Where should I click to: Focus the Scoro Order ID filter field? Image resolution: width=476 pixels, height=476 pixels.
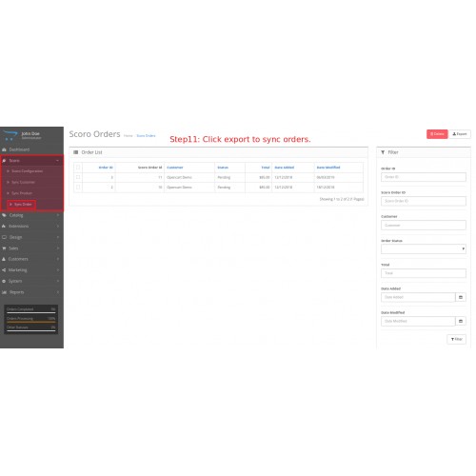(424, 201)
